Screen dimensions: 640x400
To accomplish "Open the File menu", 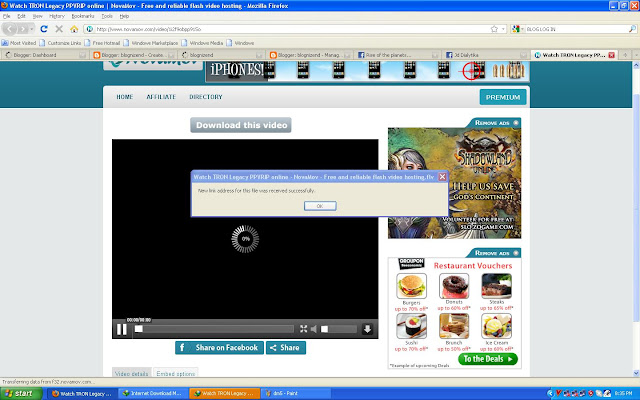I will (7, 16).
